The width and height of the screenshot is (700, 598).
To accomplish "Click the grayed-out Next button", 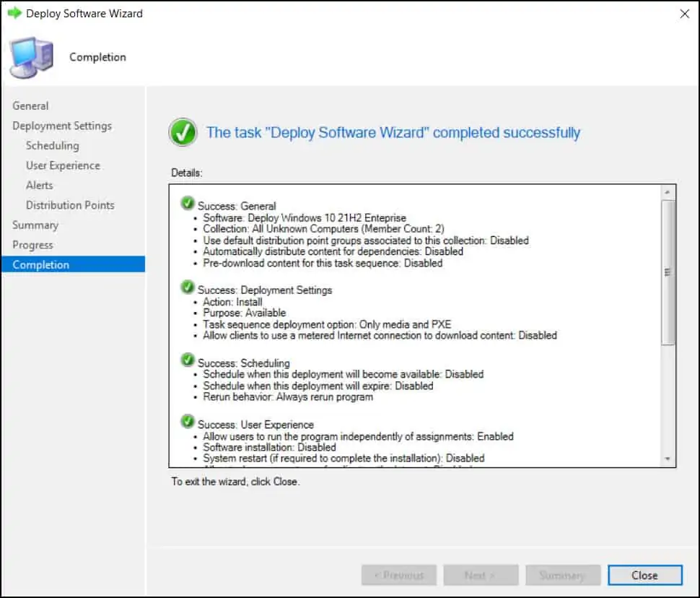I will 481,575.
